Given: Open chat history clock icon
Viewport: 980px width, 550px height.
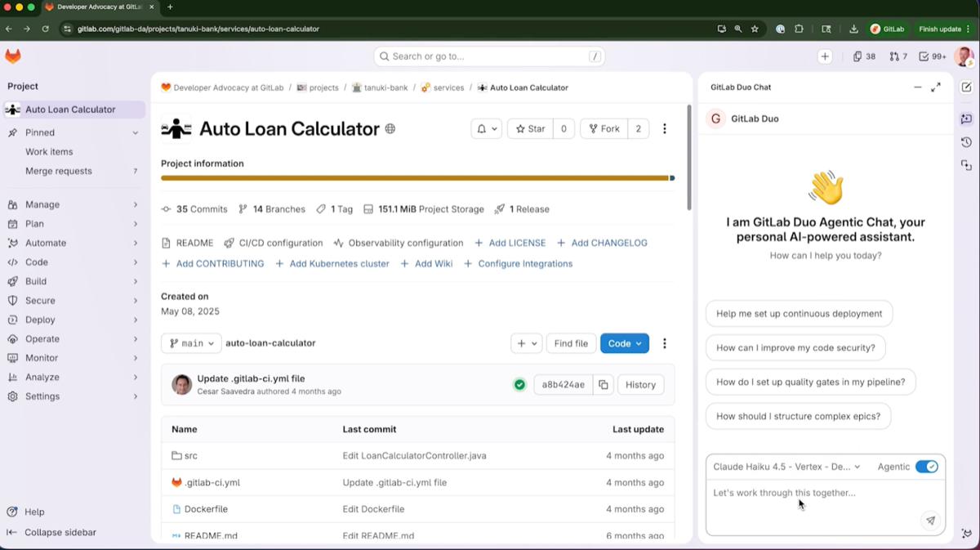Looking at the screenshot, I should (966, 142).
